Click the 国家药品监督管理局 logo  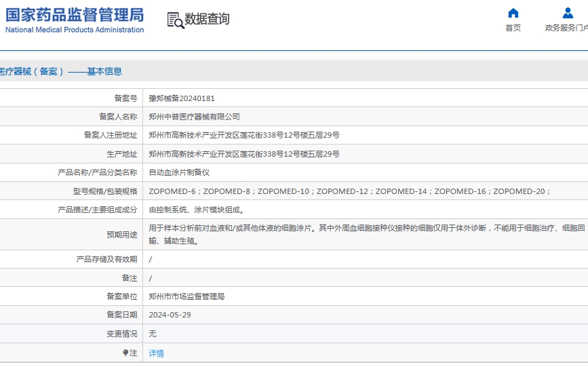click(x=75, y=15)
